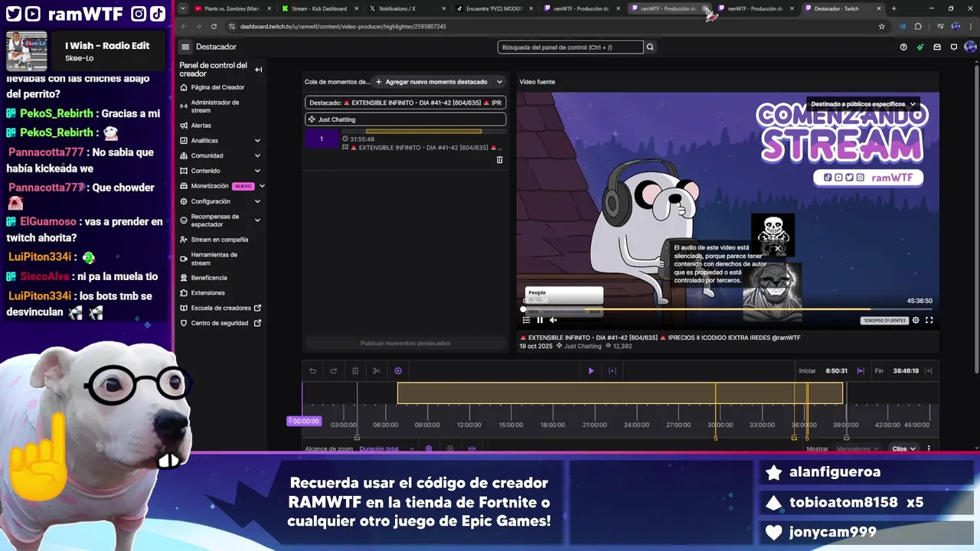This screenshot has width=980, height=551.
Task: Focus the Búsqueda del panel de control field
Action: tap(570, 47)
